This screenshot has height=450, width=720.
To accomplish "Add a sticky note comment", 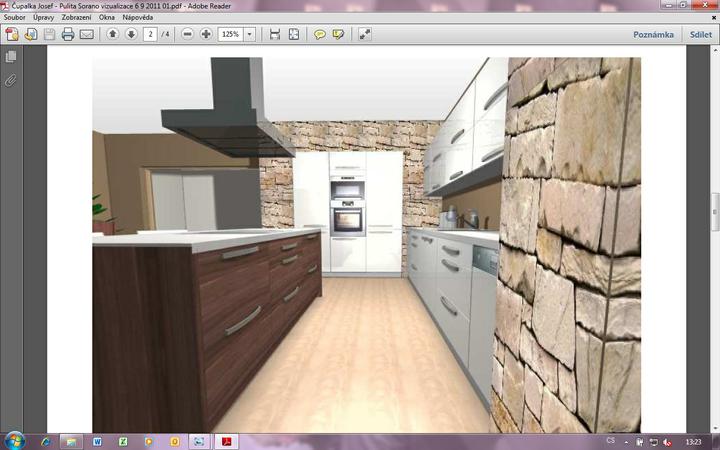I will coord(320,34).
